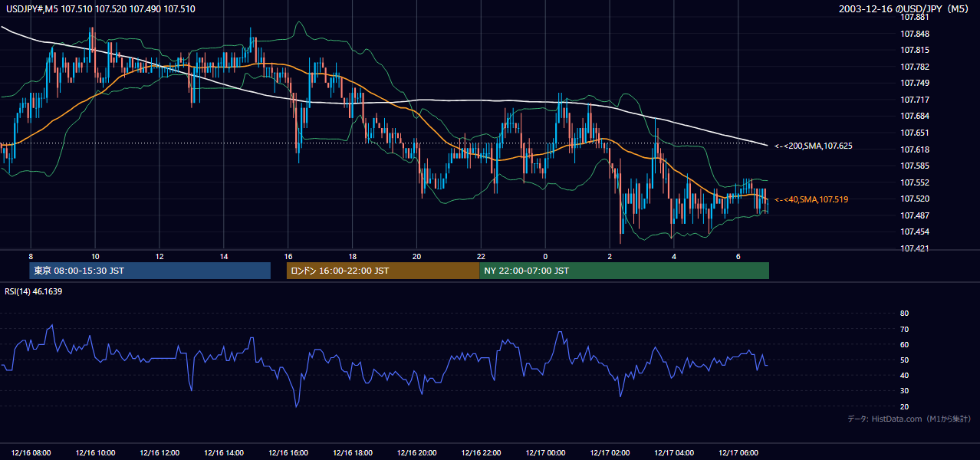The image size is (980, 460).
Task: Click hour label 4 under the price chart
Action: click(x=674, y=256)
